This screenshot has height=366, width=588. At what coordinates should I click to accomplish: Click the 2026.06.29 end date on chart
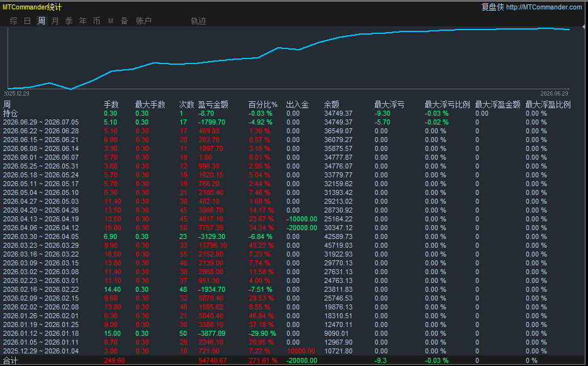(x=554, y=94)
